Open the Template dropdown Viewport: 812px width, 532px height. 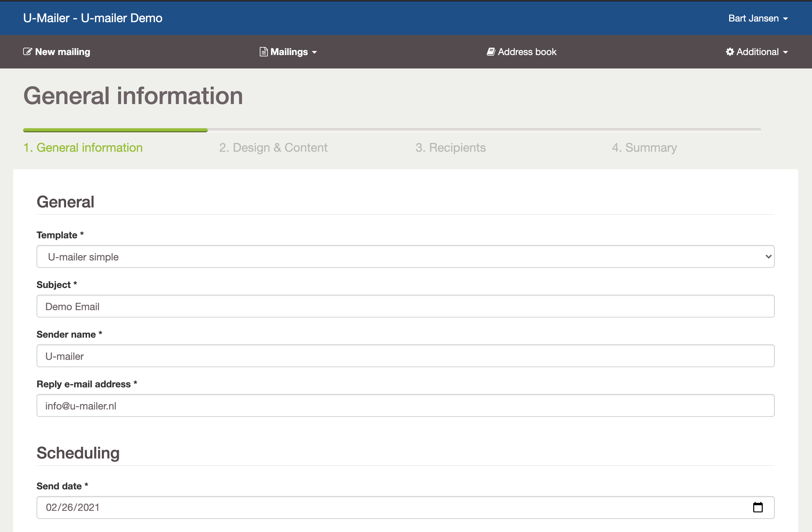click(x=405, y=257)
